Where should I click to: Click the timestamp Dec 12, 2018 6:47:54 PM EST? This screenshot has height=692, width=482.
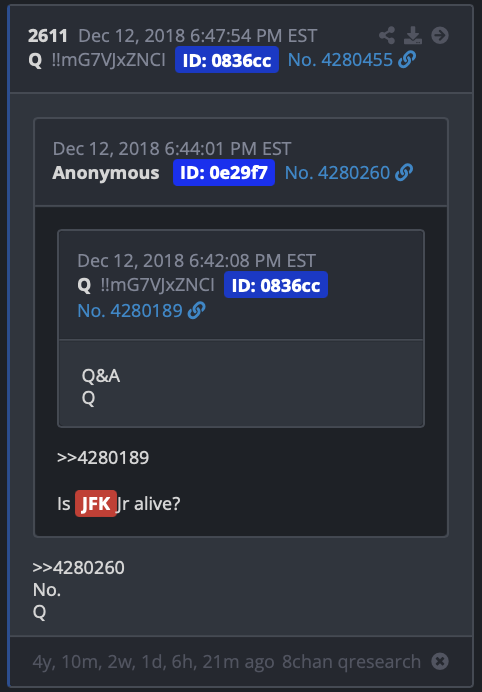[198, 36]
